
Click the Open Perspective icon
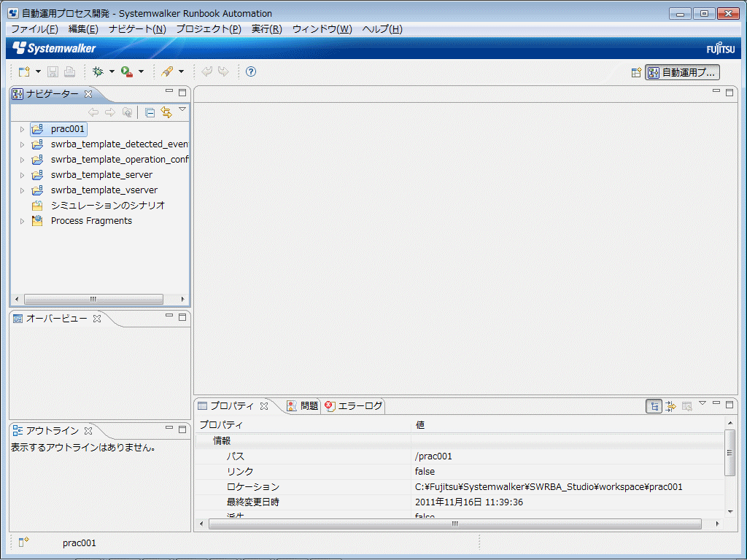click(636, 72)
